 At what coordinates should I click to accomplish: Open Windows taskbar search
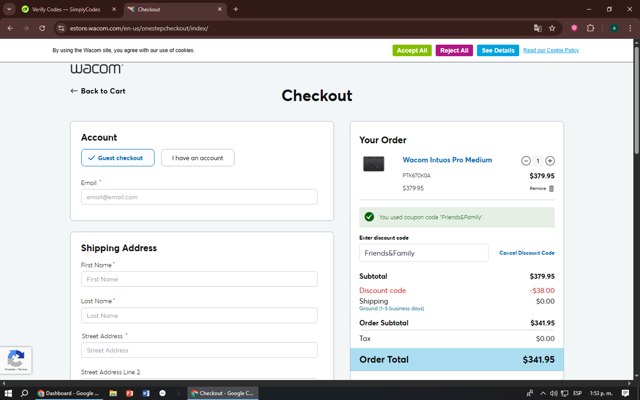pyautogui.click(x=24, y=393)
